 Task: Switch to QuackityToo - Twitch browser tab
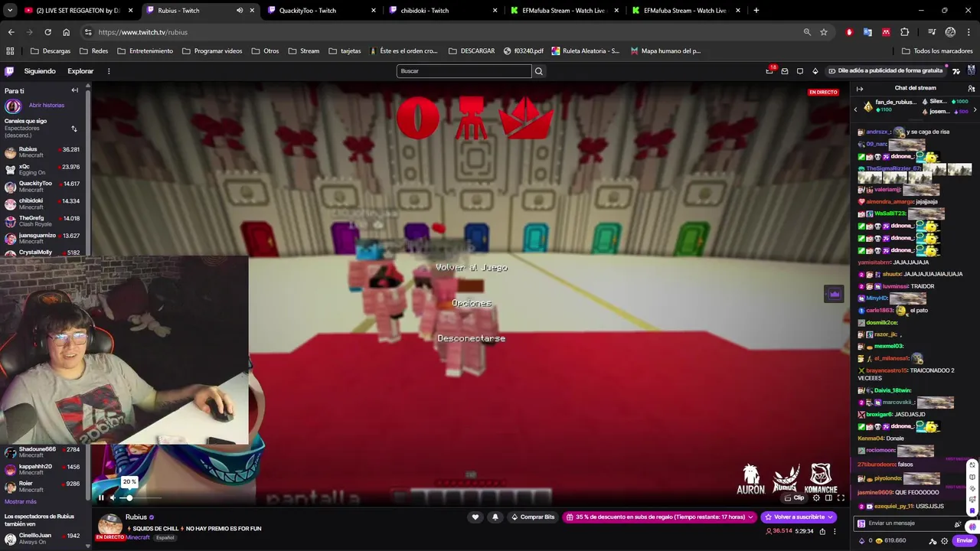(322, 11)
